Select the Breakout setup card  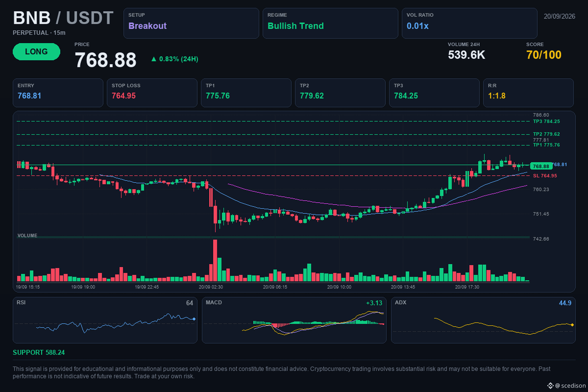tap(191, 23)
